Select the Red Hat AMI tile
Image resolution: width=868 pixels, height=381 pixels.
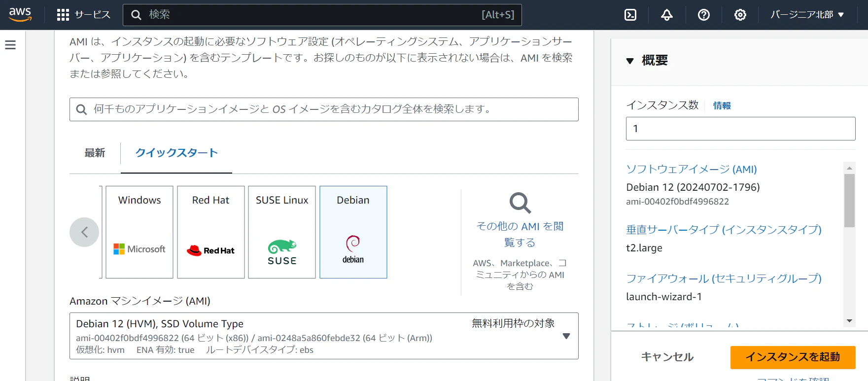211,232
